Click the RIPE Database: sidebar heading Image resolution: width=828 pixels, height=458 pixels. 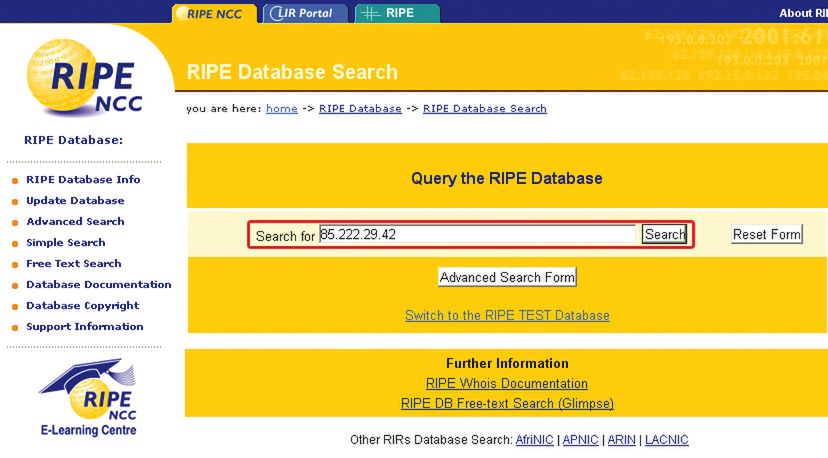tap(73, 140)
